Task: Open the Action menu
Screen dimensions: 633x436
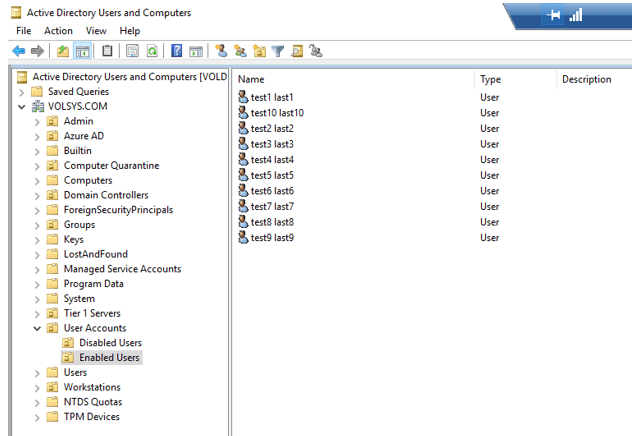Action: (x=58, y=31)
